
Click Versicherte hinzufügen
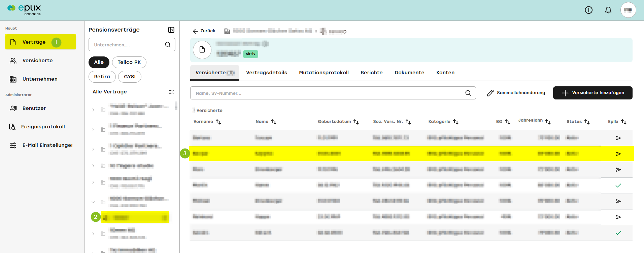click(x=593, y=93)
